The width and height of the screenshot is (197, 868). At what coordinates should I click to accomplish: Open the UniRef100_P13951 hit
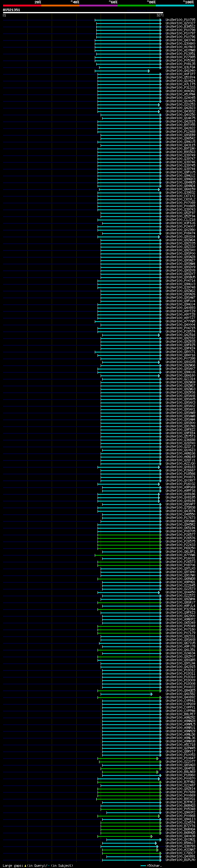point(180,54)
